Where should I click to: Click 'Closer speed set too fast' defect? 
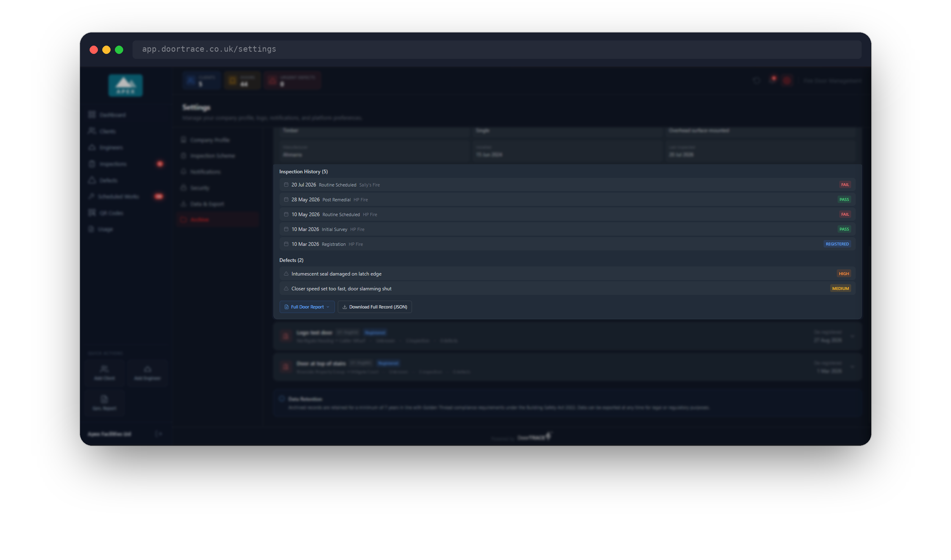coord(341,289)
